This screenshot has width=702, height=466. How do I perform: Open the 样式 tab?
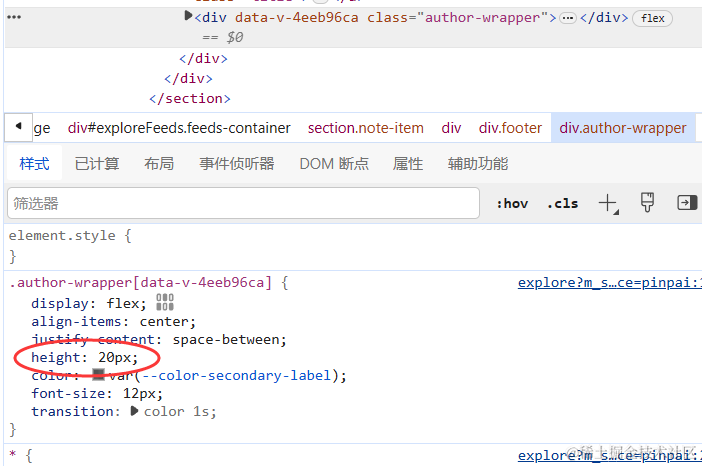34,163
